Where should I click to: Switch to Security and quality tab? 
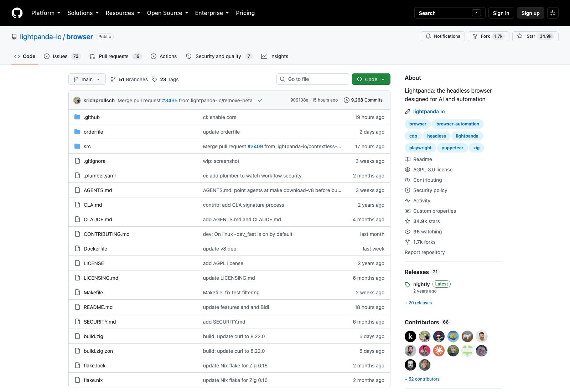(x=219, y=56)
